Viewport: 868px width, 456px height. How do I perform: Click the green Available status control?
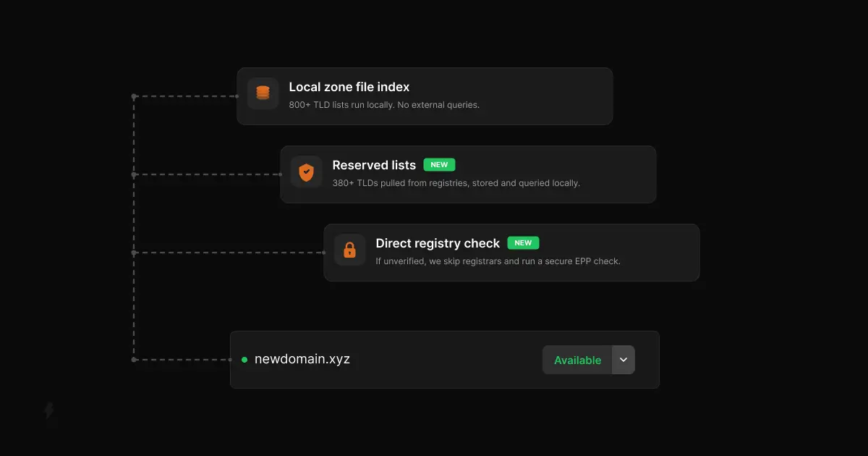pyautogui.click(x=577, y=360)
